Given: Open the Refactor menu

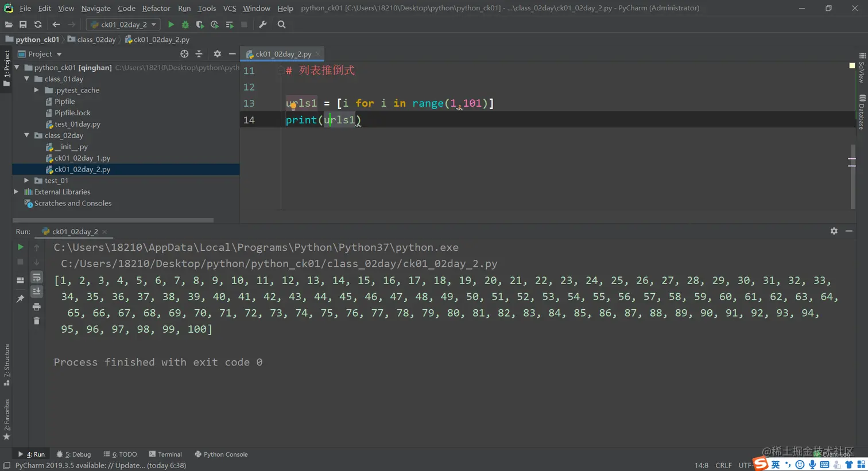Looking at the screenshot, I should coord(156,8).
